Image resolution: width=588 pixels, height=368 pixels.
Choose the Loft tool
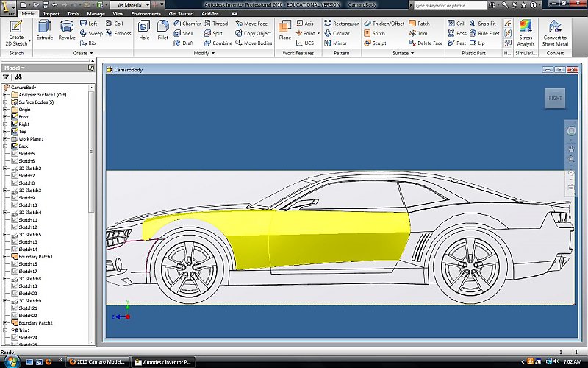(88, 24)
